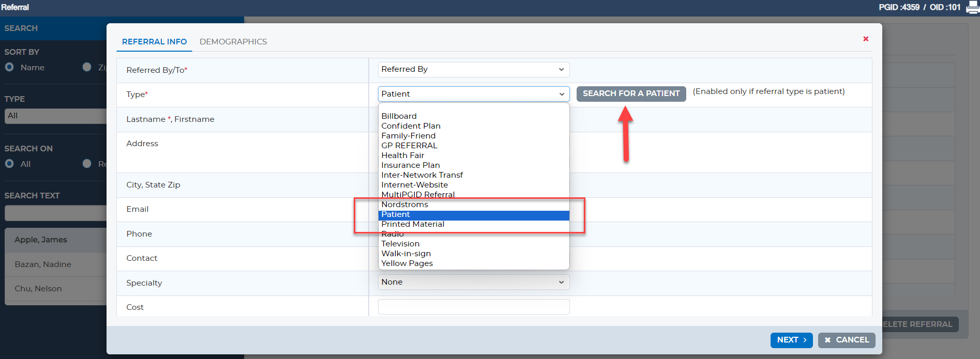
Task: Select the All radio under Search On
Action: (x=9, y=164)
